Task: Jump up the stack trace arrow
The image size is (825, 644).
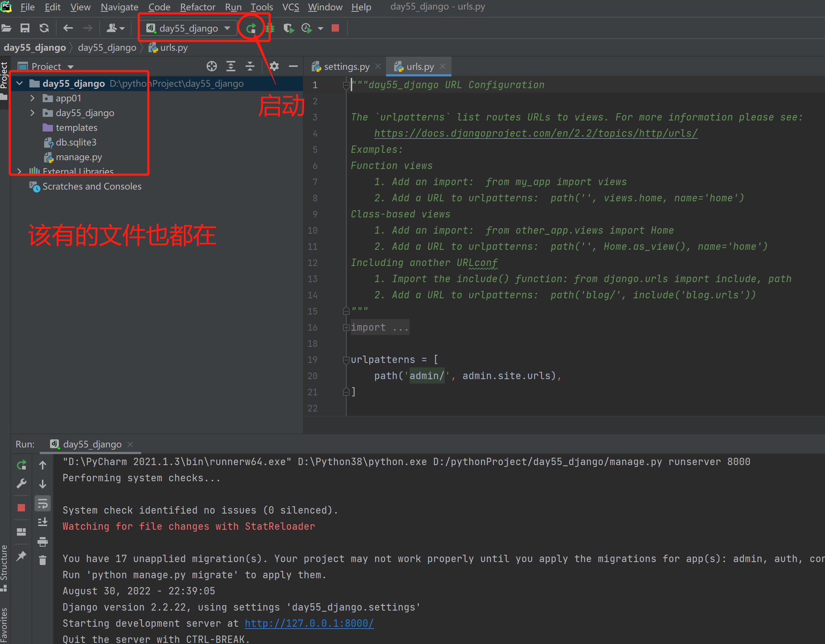Action: [x=43, y=465]
